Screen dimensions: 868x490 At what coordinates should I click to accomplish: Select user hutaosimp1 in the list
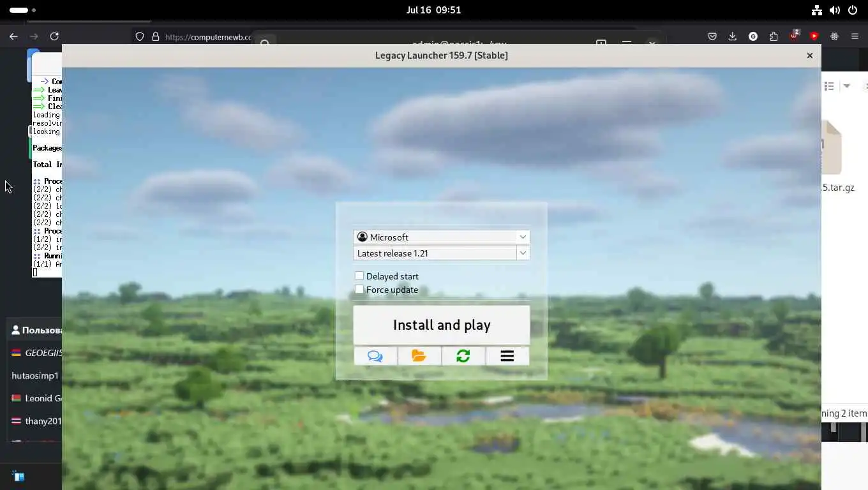[35, 376]
